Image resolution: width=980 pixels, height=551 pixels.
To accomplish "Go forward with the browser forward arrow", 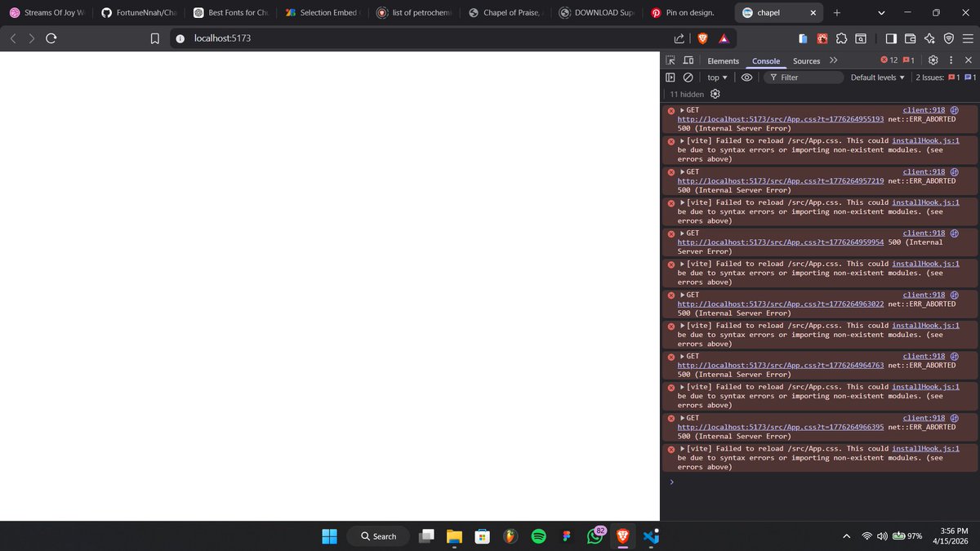I will click(x=32, y=38).
